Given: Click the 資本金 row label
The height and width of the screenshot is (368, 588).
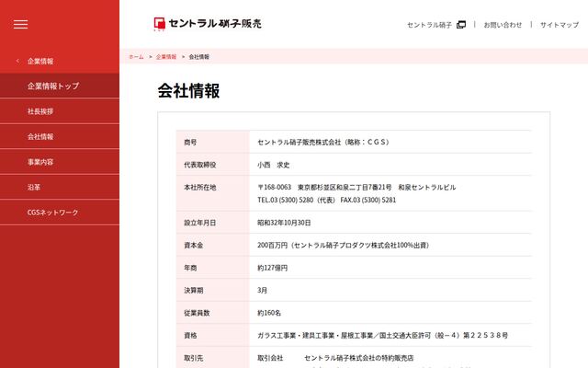Looking at the screenshot, I should [x=194, y=246].
